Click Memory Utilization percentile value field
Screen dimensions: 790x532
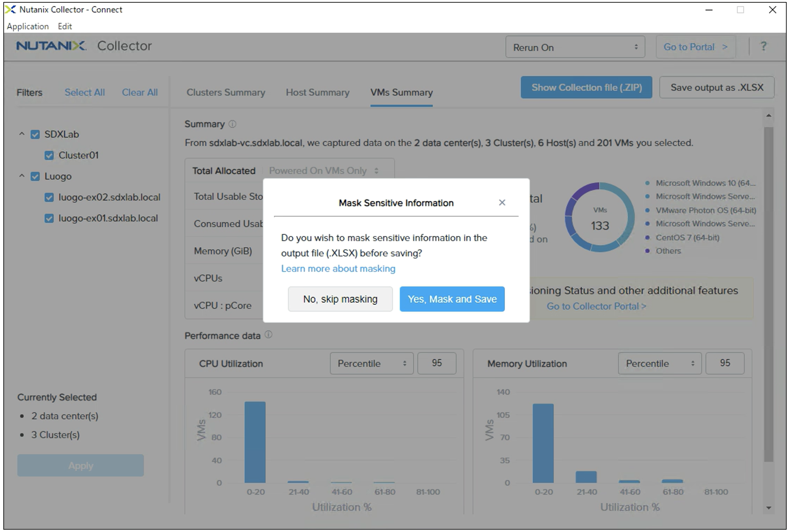725,363
